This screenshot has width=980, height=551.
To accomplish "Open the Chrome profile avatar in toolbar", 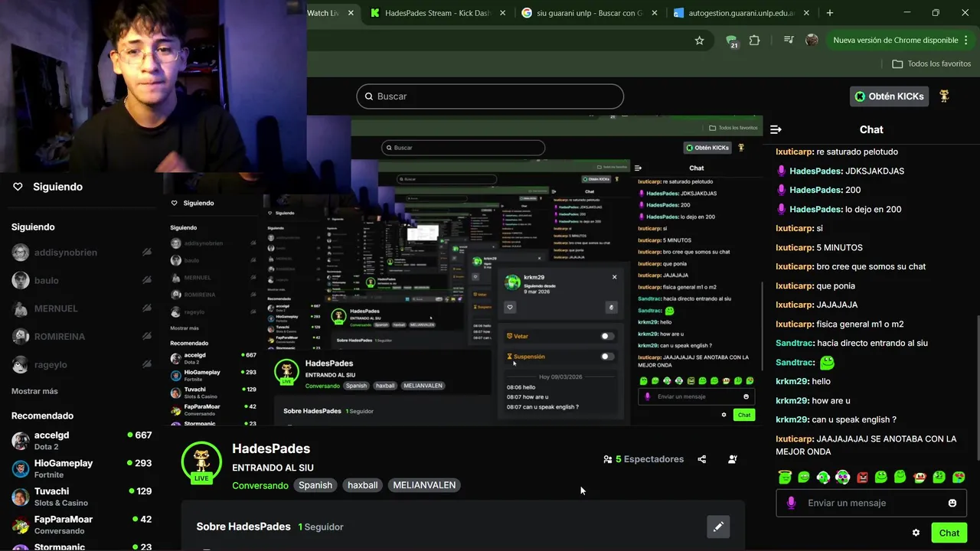I will click(812, 41).
